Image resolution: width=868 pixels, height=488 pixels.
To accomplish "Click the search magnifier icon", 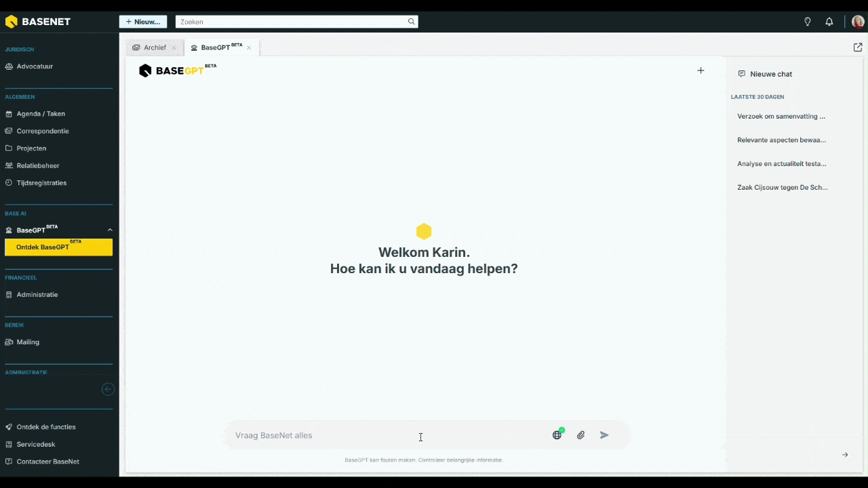I will [x=411, y=22].
